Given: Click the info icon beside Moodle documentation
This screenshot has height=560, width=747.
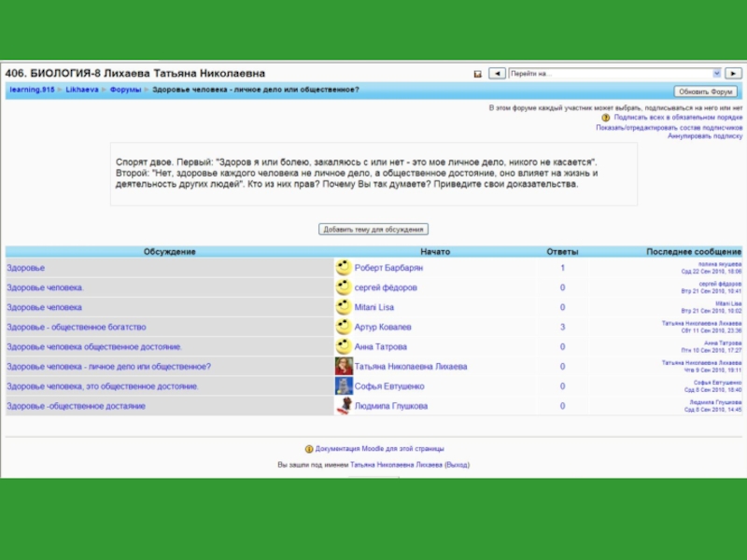Looking at the screenshot, I should [x=309, y=449].
